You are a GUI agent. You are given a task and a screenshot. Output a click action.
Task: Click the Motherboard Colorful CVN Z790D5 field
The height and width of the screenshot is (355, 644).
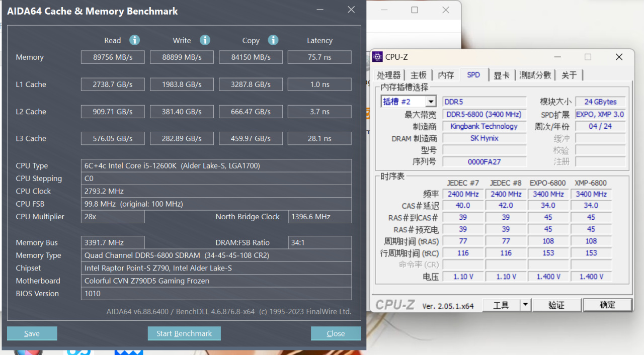(216, 281)
